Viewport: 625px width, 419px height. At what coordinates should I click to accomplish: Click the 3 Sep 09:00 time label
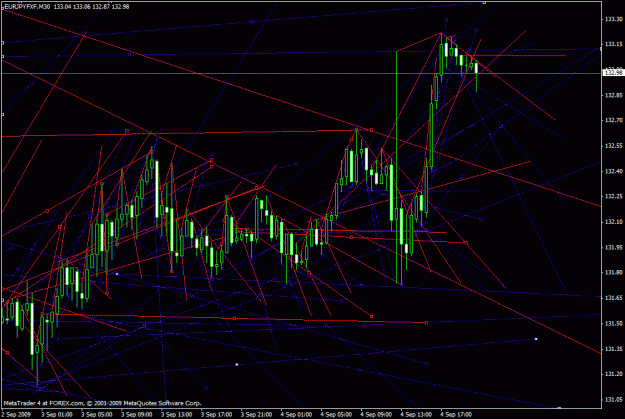137,415
